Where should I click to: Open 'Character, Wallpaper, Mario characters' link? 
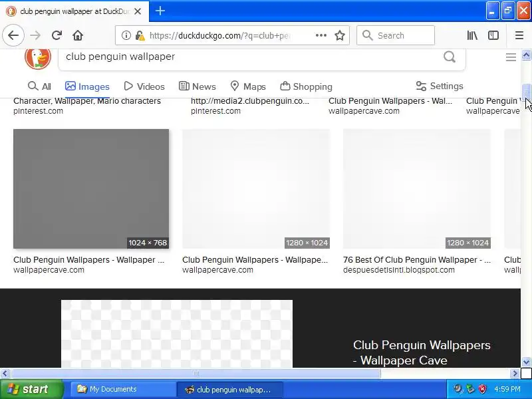click(x=87, y=101)
